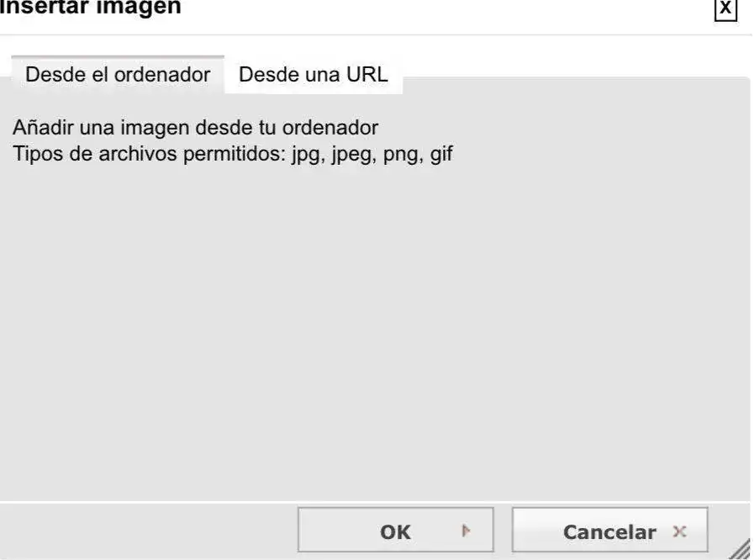
Task: Click the Tipos de archivos permitidos line
Action: [233, 156]
